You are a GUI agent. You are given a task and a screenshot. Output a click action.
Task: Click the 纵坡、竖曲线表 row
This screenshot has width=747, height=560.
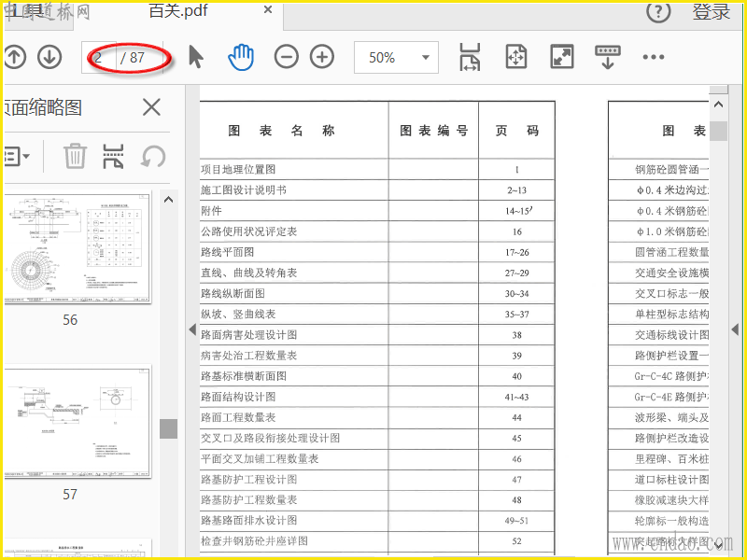pos(377,315)
